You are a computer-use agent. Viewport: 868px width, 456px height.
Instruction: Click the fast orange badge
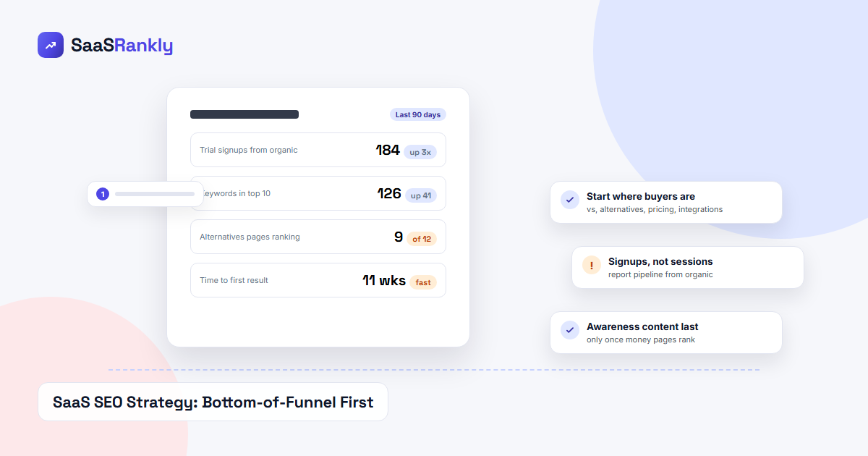[423, 282]
